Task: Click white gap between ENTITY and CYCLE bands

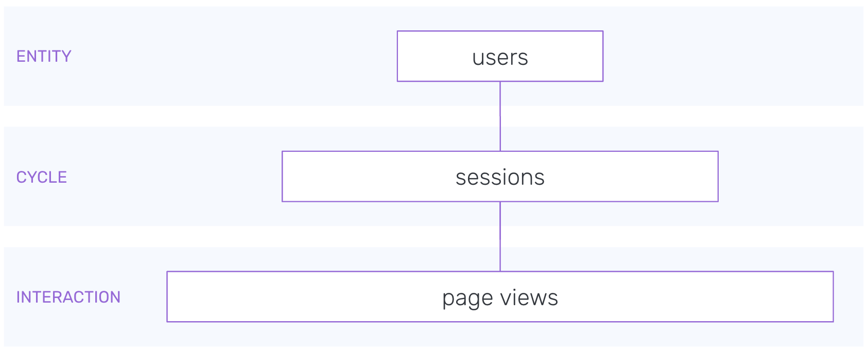Action: tap(257, 116)
